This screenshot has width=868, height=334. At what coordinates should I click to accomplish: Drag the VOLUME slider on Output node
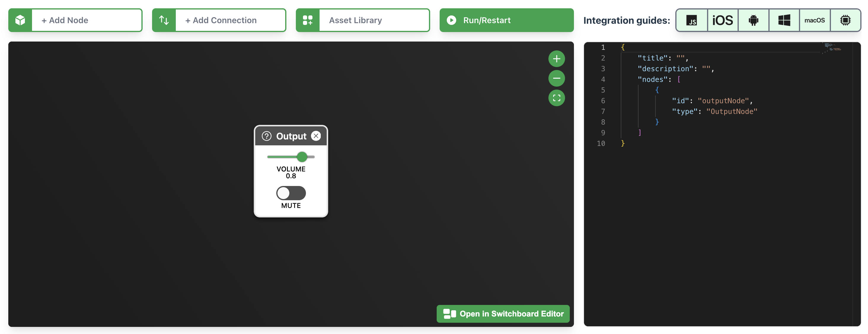click(x=302, y=157)
